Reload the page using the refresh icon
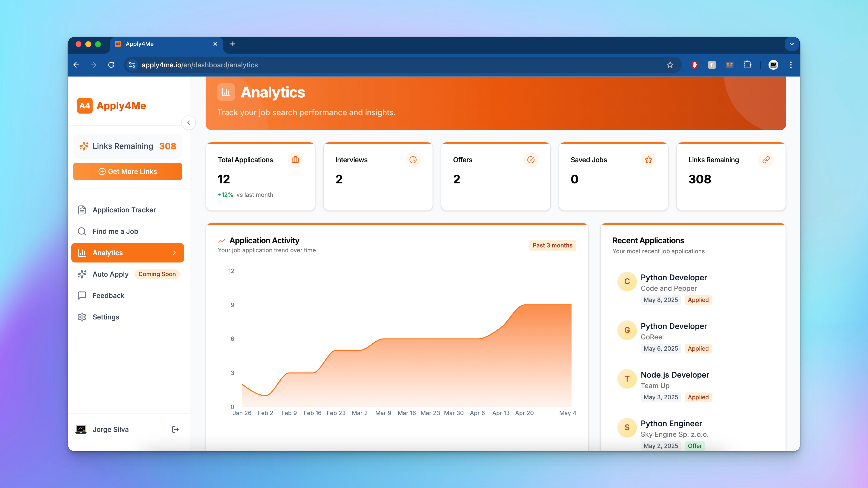This screenshot has height=488, width=868. (111, 65)
